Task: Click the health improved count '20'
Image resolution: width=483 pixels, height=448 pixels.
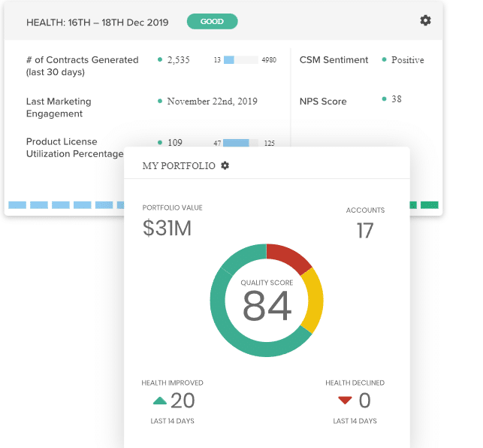Action: point(183,401)
